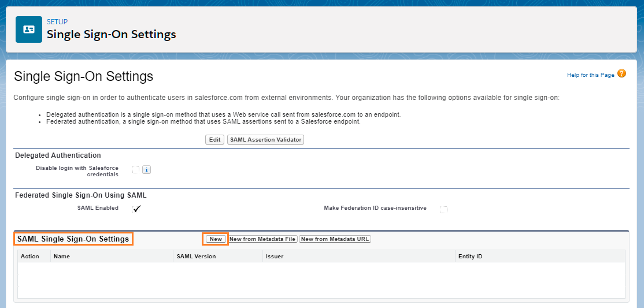Open the SAML Assertion Validator
Viewport: 644px width, 308px height.
(x=265, y=140)
